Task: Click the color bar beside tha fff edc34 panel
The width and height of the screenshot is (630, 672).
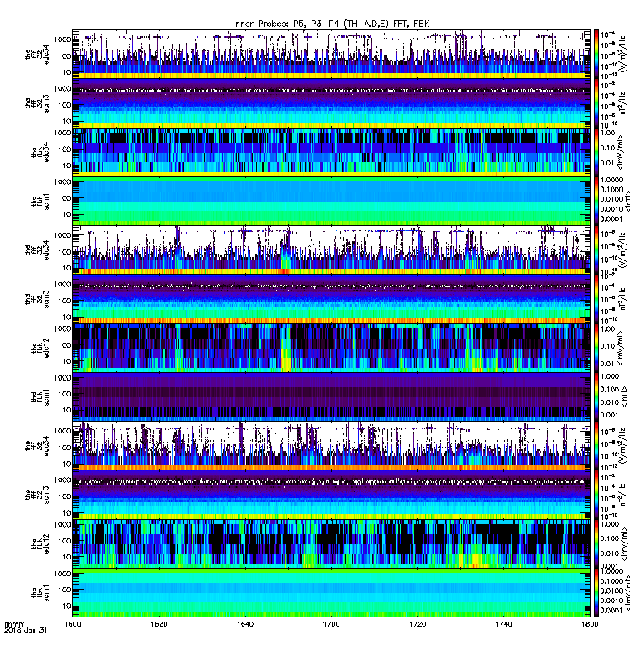Action: pyautogui.click(x=596, y=54)
